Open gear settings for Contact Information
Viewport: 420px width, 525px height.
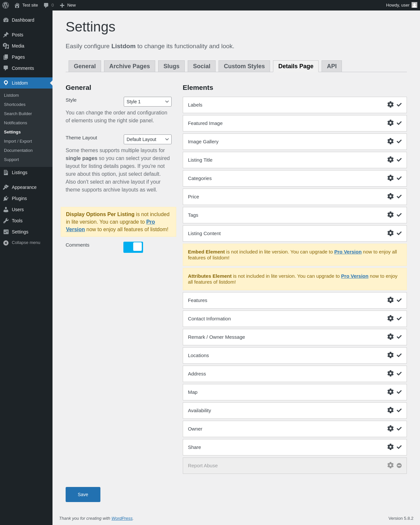pos(390,318)
